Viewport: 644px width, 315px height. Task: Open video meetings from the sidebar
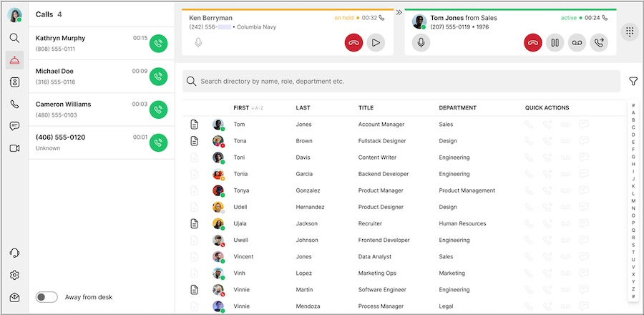tap(14, 148)
